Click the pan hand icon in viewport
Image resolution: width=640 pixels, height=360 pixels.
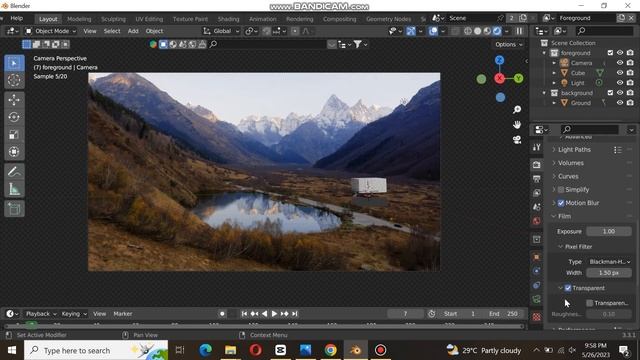(x=517, y=124)
